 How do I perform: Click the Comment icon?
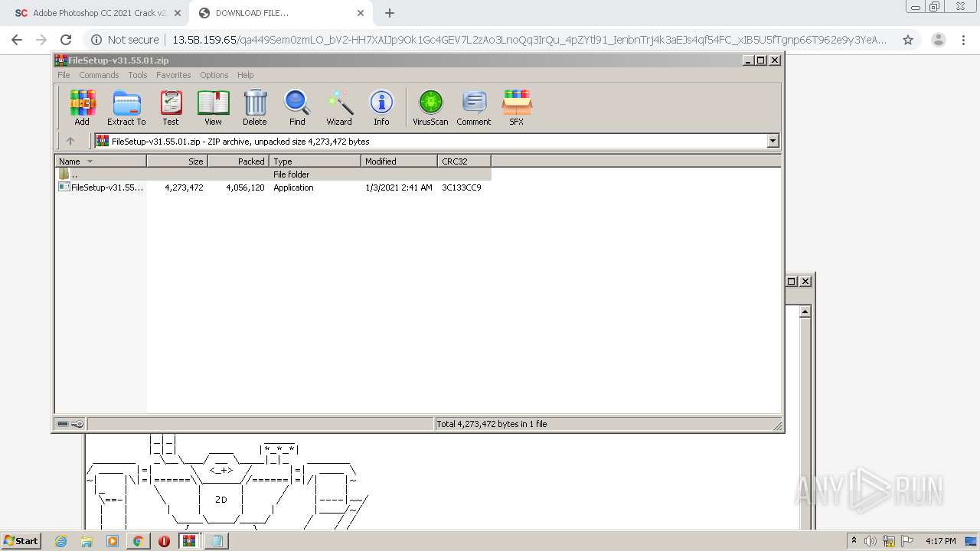pos(474,107)
